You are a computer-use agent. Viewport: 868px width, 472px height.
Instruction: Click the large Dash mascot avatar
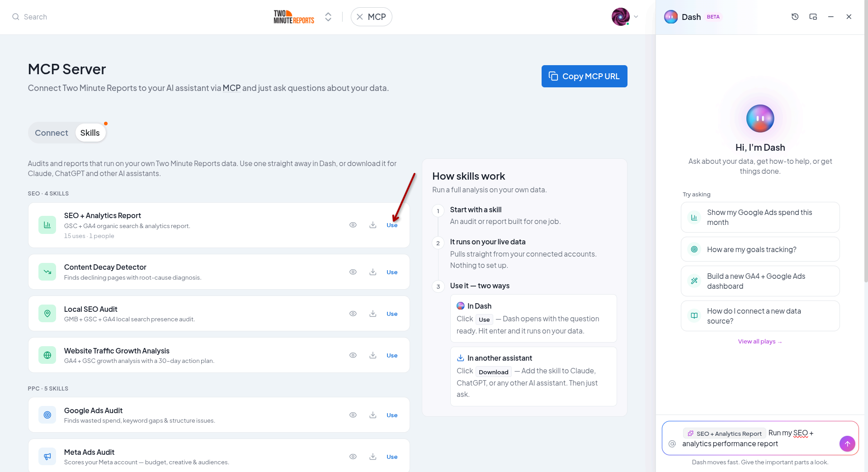760,119
